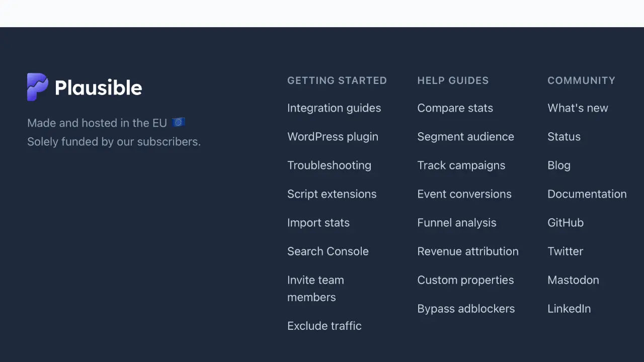This screenshot has width=644, height=362.
Task: View the Event conversions documentation
Action: 464,194
